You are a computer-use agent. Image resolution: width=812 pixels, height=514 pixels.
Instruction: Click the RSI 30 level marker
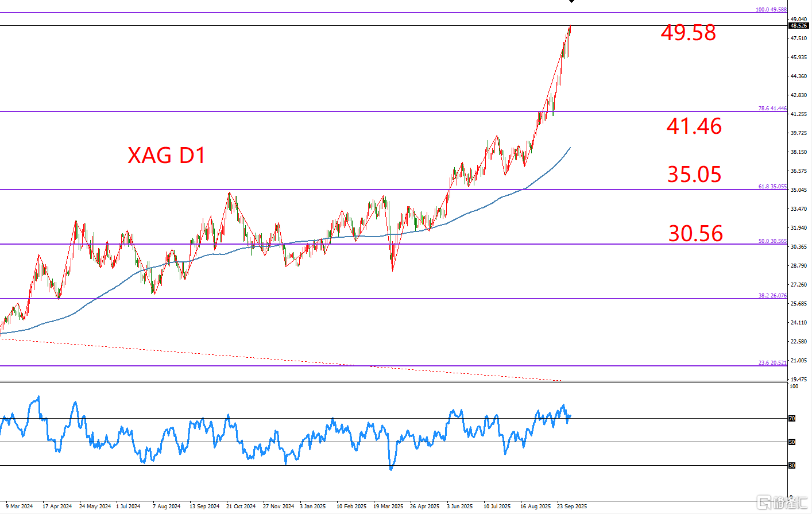pyautogui.click(x=792, y=466)
